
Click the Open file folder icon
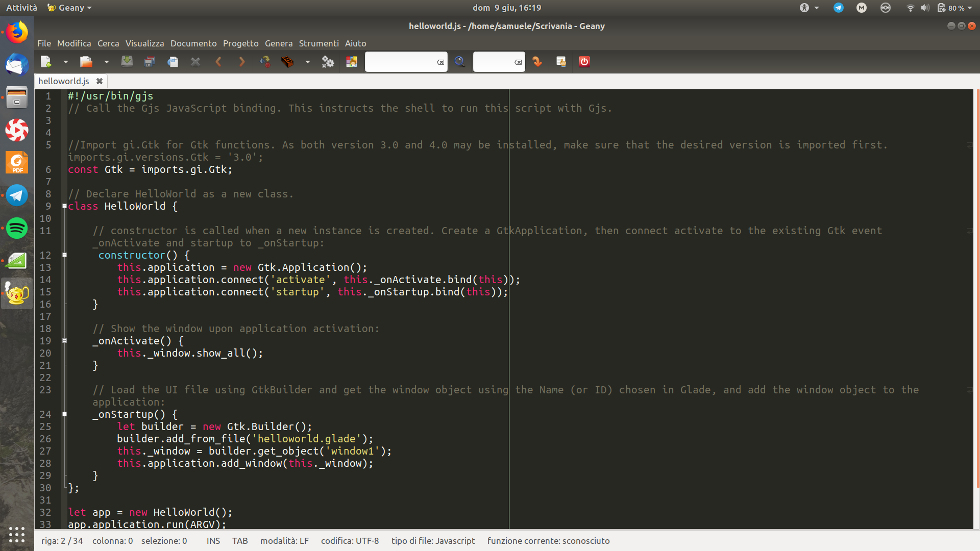tap(86, 62)
